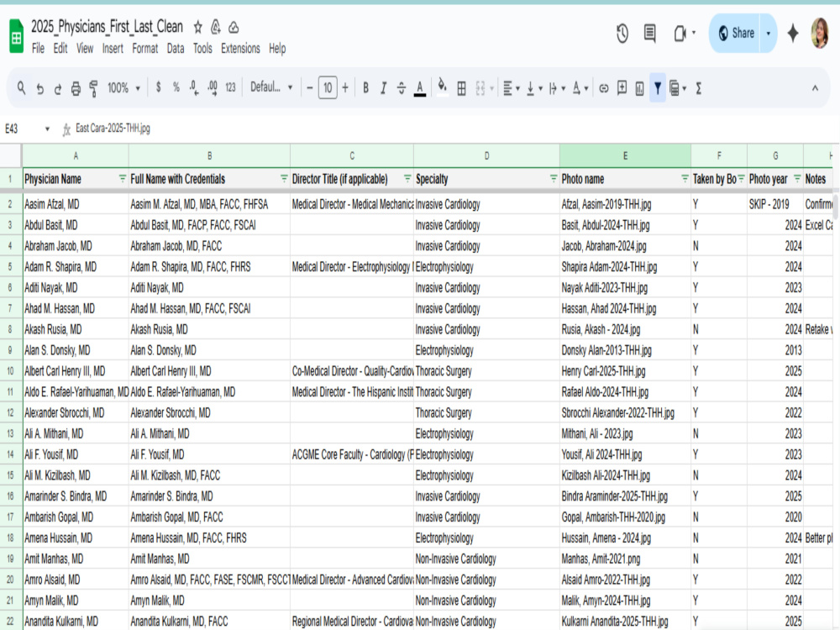Open horizontal align dropdown
The image size is (840, 630).
512,88
